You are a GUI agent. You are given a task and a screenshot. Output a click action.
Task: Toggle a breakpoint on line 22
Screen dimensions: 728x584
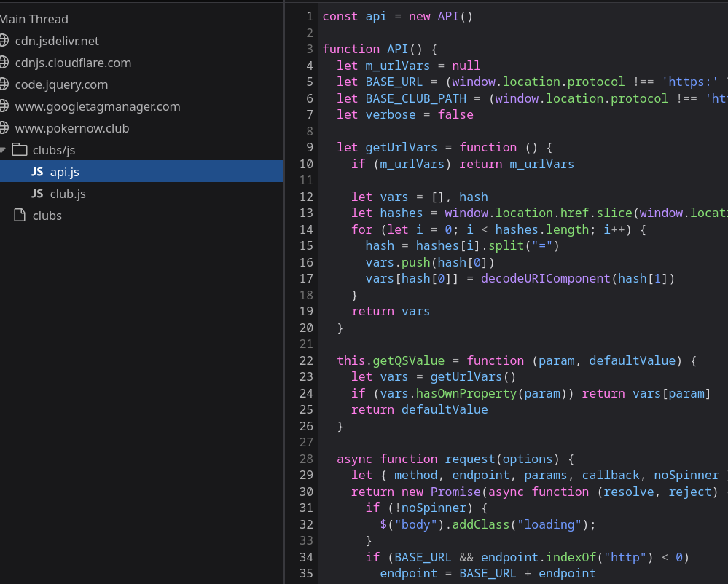pos(306,360)
